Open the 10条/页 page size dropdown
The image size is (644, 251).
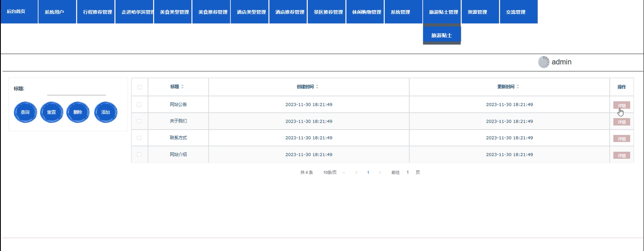pyautogui.click(x=334, y=173)
